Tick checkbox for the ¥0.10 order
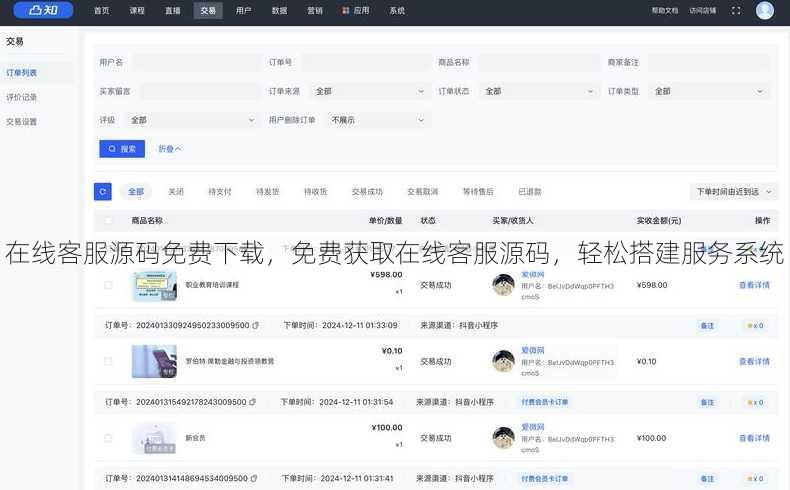Image resolution: width=790 pixels, height=490 pixels. click(108, 361)
